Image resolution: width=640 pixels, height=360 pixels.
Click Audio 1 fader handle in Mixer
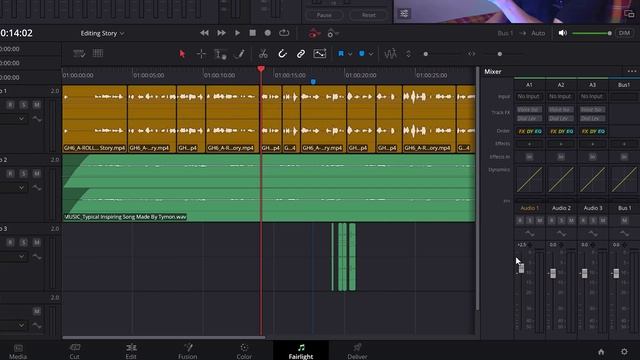point(521,268)
